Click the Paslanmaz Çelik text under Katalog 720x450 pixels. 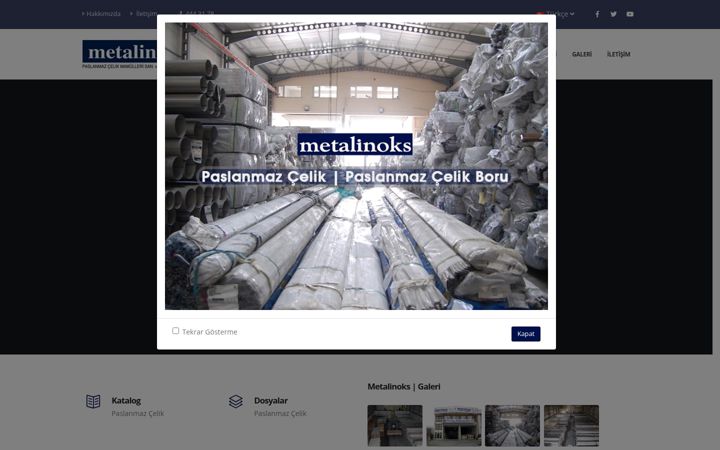138,413
